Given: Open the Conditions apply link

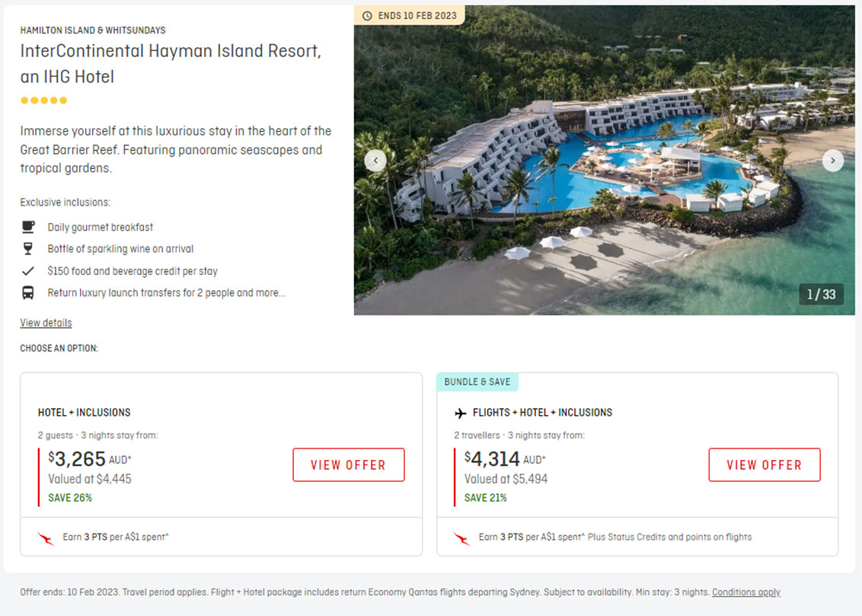Looking at the screenshot, I should point(745,592).
